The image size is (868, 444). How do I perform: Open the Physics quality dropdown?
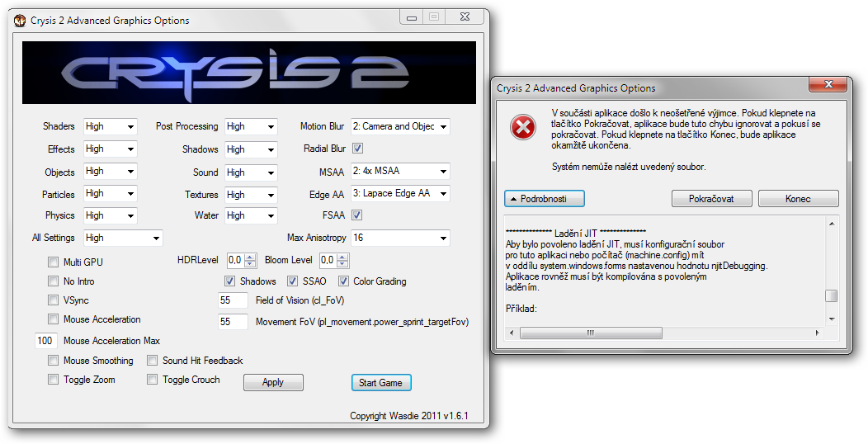click(x=111, y=215)
